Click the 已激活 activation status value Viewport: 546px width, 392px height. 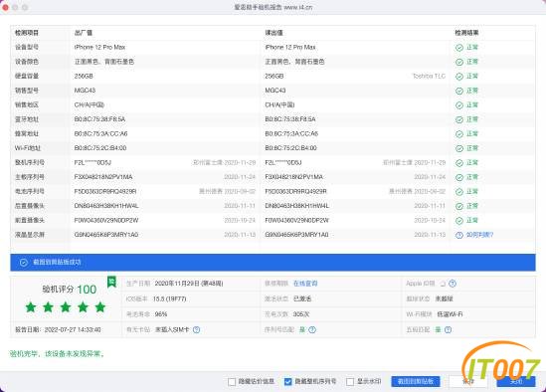tap(302, 298)
